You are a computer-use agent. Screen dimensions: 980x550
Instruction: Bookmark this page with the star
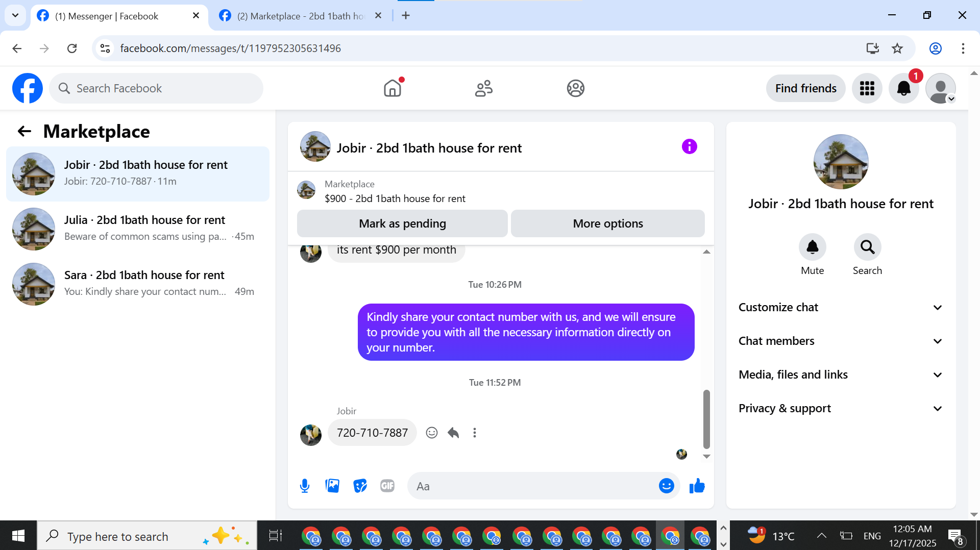tap(897, 48)
